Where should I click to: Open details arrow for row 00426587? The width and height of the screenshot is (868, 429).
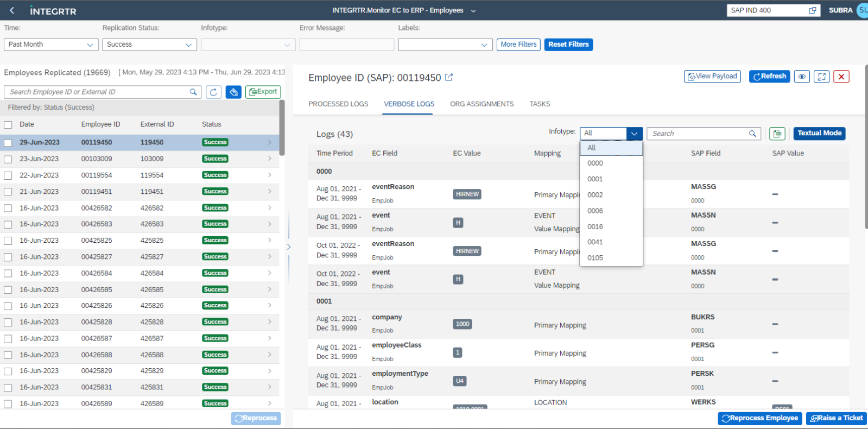[270, 338]
